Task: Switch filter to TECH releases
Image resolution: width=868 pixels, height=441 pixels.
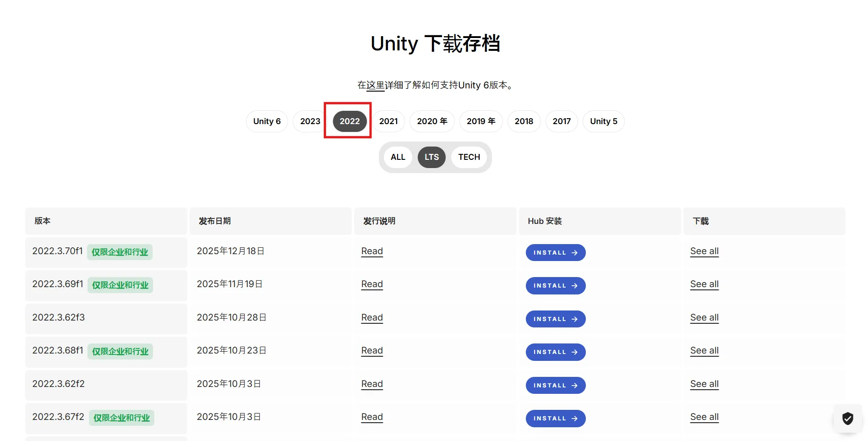Action: tap(469, 157)
